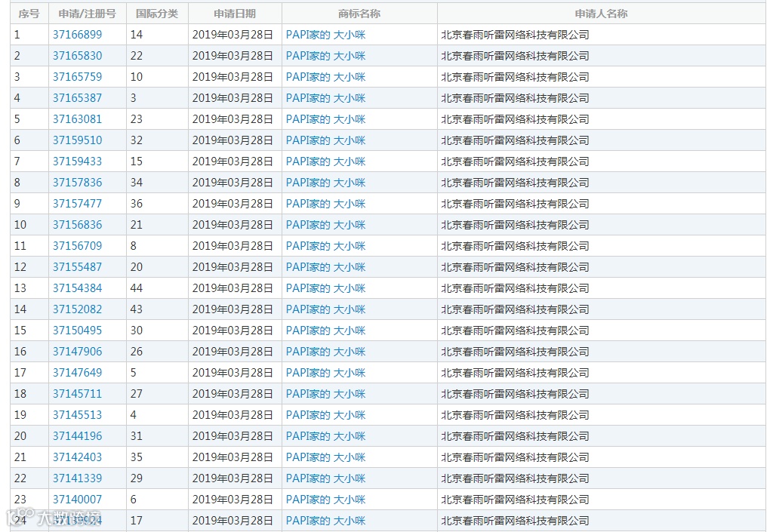Select the applicant name in row 12
This screenshot has width=770, height=532.
pos(515,267)
